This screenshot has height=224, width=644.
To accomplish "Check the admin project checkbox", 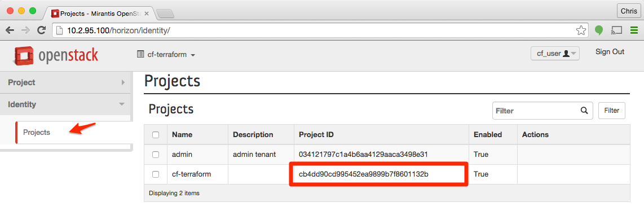I will point(156,155).
